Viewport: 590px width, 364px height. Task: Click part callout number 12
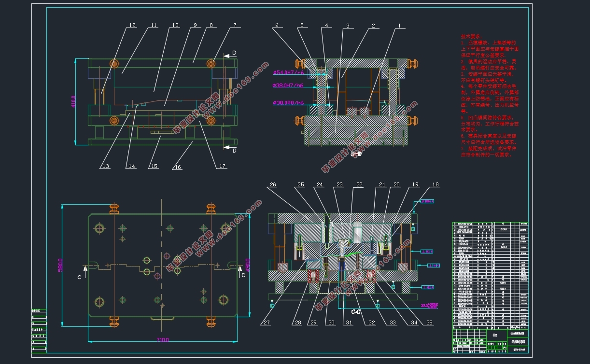[x=132, y=26]
